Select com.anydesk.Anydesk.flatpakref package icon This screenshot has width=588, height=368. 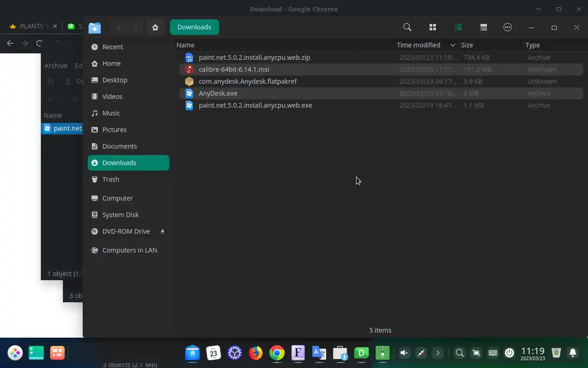point(189,81)
